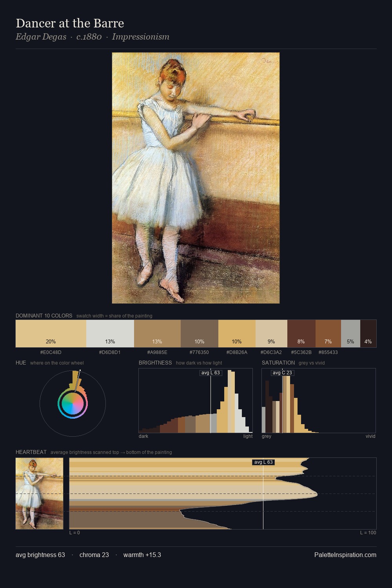Click the hue color wheel

tap(73, 404)
